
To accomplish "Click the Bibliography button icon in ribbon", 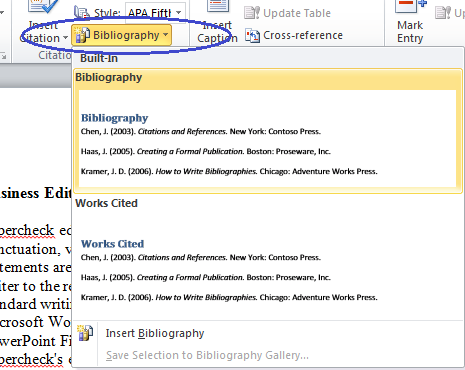I will (x=82, y=35).
